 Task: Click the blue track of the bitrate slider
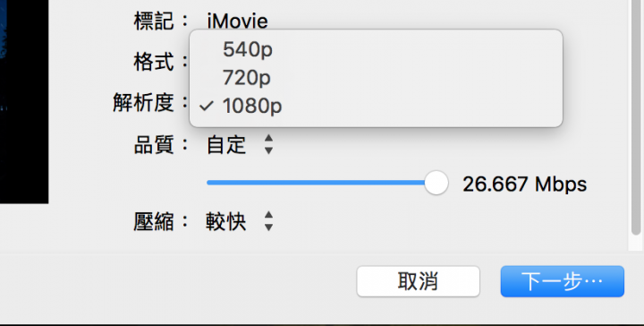pyautogui.click(x=317, y=183)
